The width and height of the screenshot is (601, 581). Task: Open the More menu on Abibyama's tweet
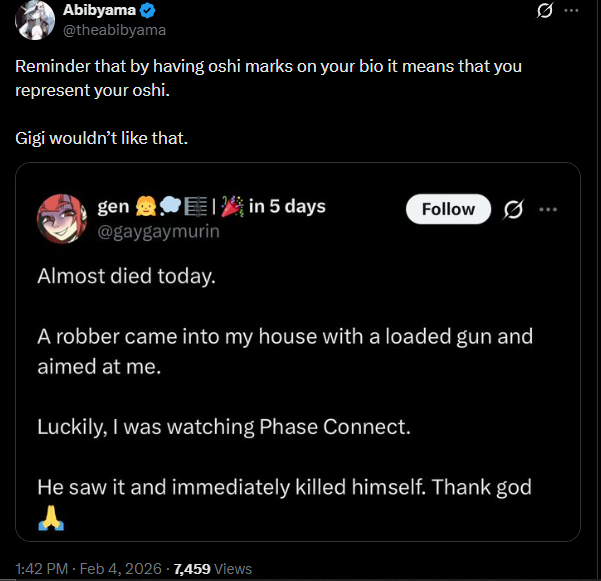571,11
